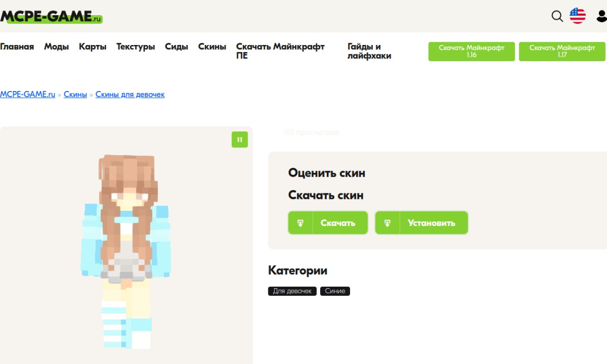This screenshot has width=607, height=364.
Task: Select the Синие category tag
Action: coord(335,291)
